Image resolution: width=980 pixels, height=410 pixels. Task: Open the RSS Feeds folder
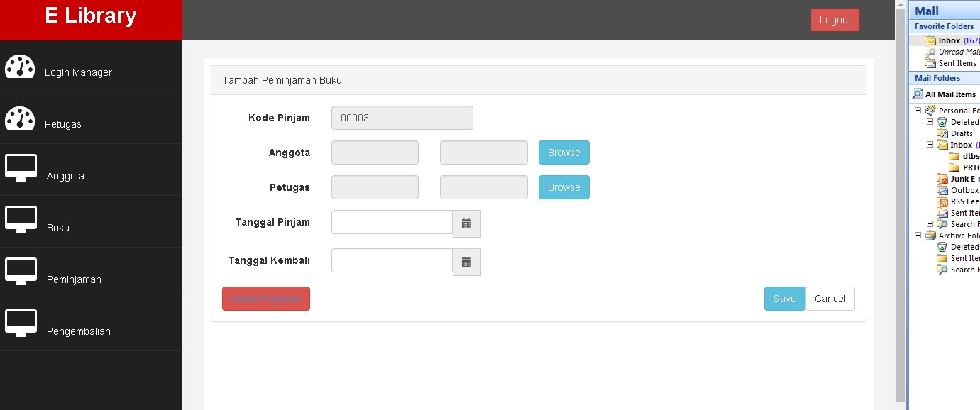click(x=958, y=201)
